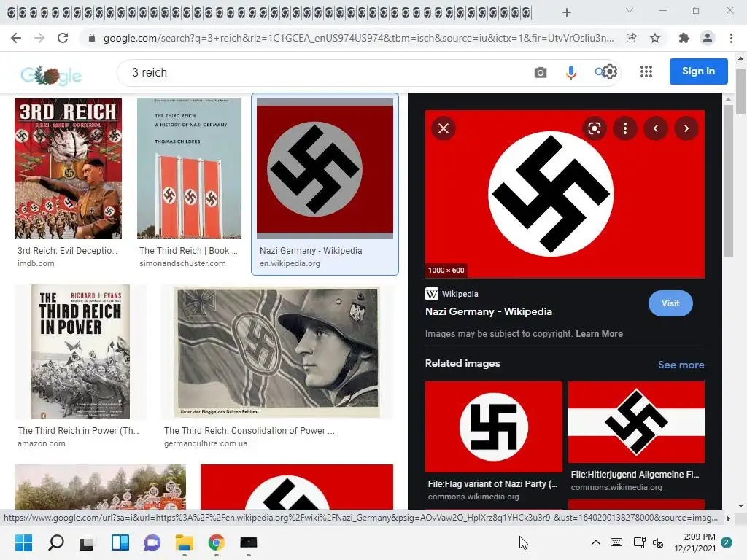Visit the Wikipedia page for this image
Viewport: 747px width, 560px height.
click(x=670, y=303)
